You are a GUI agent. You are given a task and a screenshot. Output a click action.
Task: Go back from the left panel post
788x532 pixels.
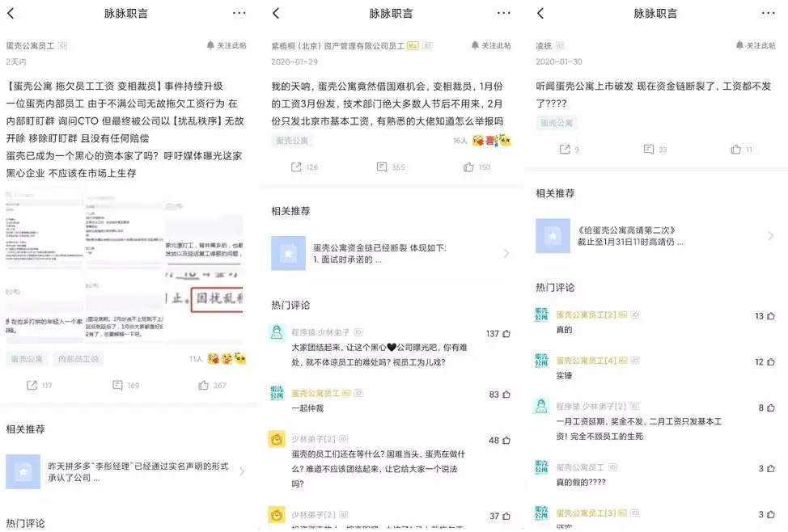pyautogui.click(x=11, y=14)
